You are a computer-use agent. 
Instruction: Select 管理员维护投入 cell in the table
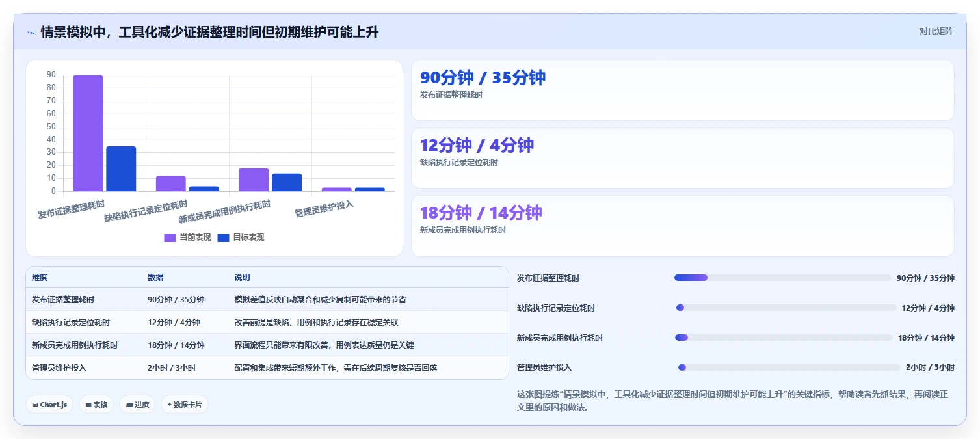(59, 368)
